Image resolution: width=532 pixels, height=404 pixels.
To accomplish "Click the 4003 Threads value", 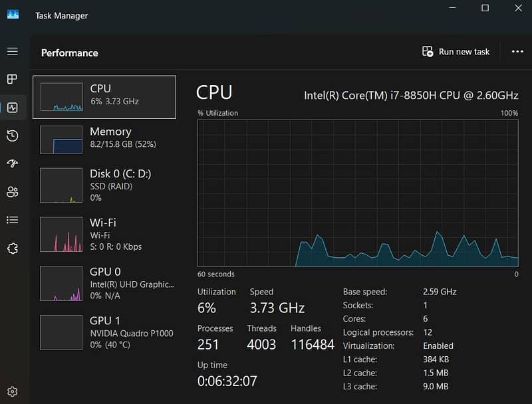I will pyautogui.click(x=261, y=345).
